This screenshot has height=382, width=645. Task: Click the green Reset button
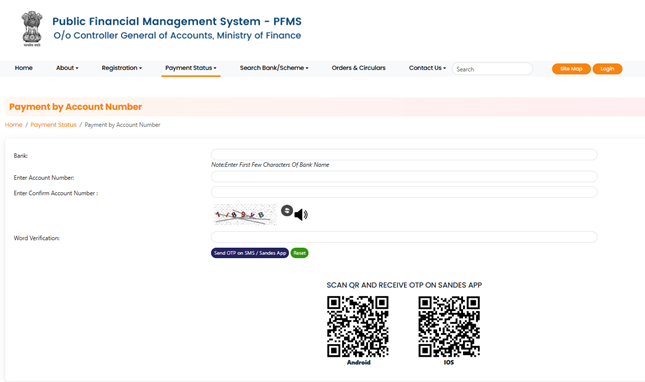(299, 253)
